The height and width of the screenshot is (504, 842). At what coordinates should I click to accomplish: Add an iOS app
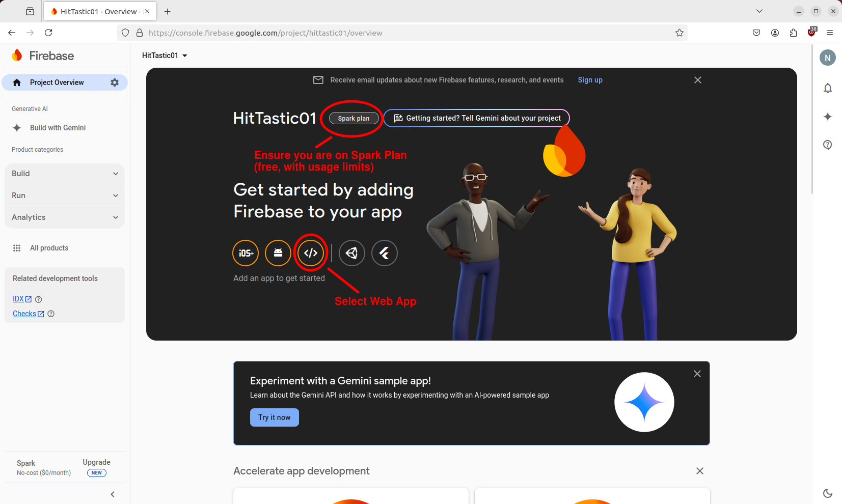click(246, 253)
